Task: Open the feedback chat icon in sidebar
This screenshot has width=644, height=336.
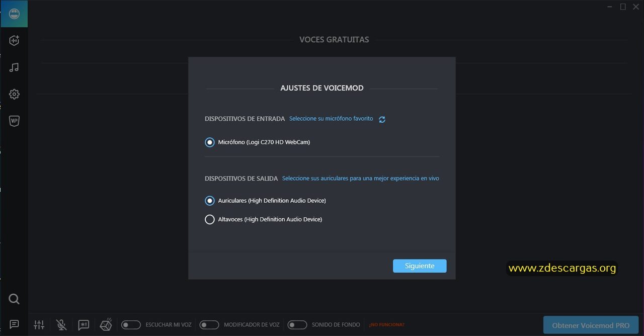Action: (14, 324)
